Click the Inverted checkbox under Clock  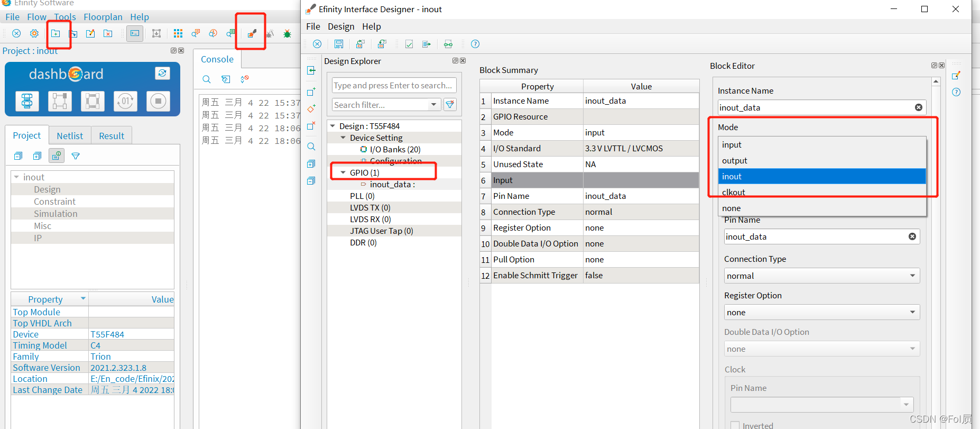(x=735, y=425)
